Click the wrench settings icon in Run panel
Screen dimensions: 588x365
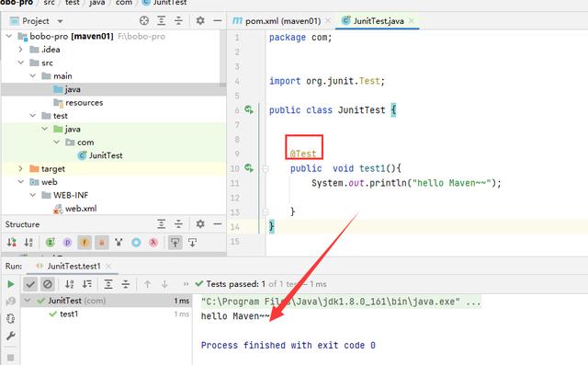pos(11,336)
